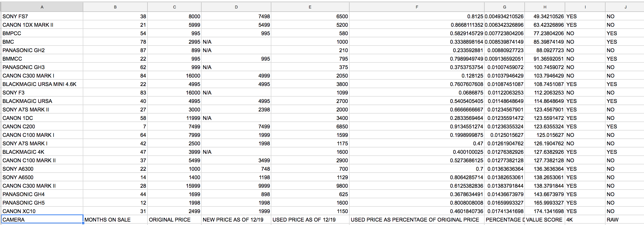Select the 4K label cell

tap(585, 220)
